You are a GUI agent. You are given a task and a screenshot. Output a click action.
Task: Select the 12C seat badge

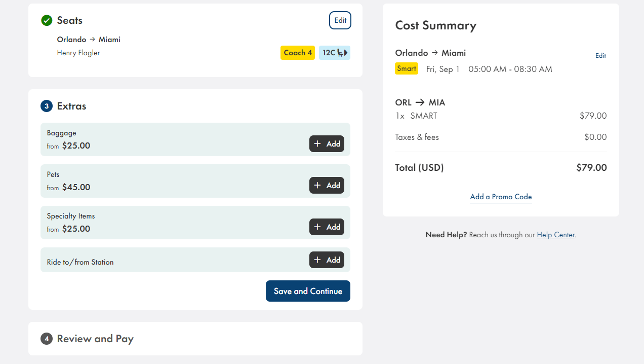(334, 52)
